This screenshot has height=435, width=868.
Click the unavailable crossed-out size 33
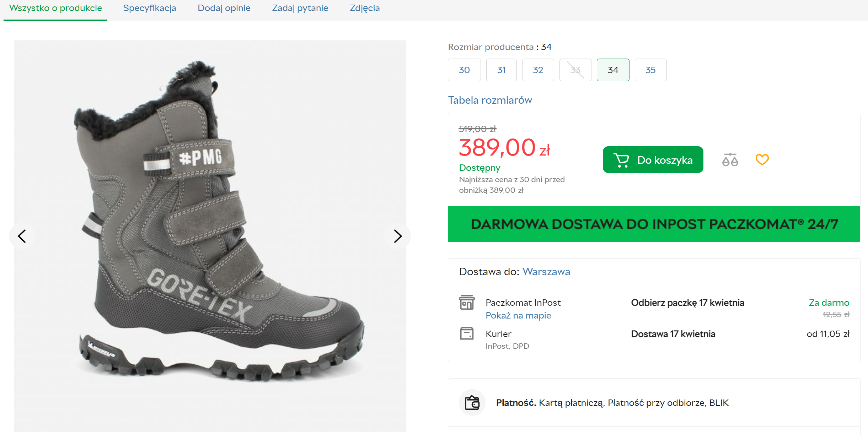[x=575, y=70]
